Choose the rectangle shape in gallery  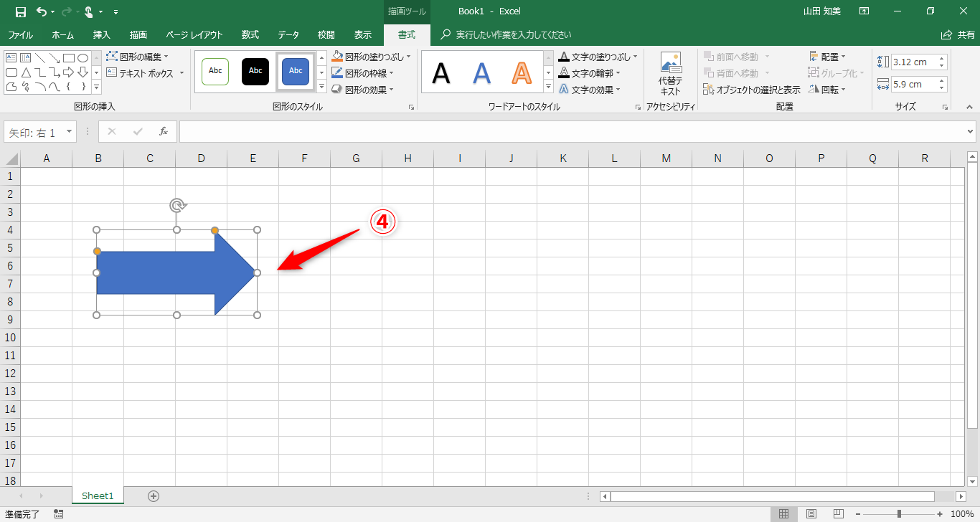(68, 57)
